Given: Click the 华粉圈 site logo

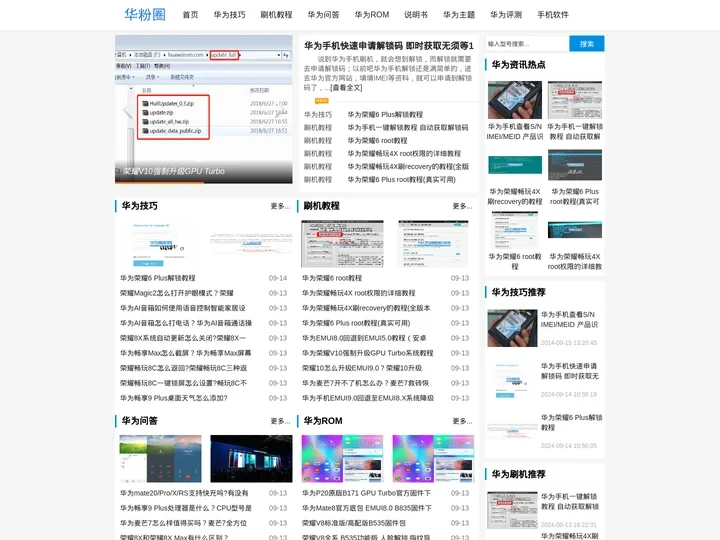Looking at the screenshot, I should click(x=145, y=15).
